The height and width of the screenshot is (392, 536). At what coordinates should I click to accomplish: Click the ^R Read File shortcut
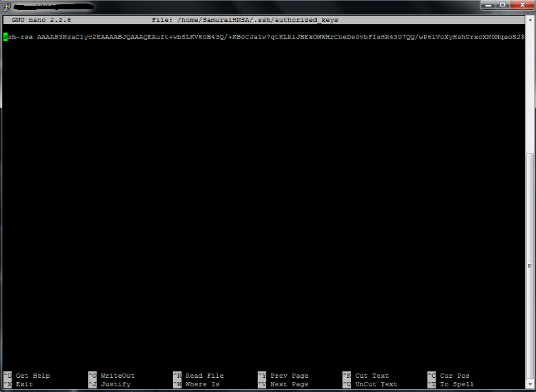click(x=199, y=375)
